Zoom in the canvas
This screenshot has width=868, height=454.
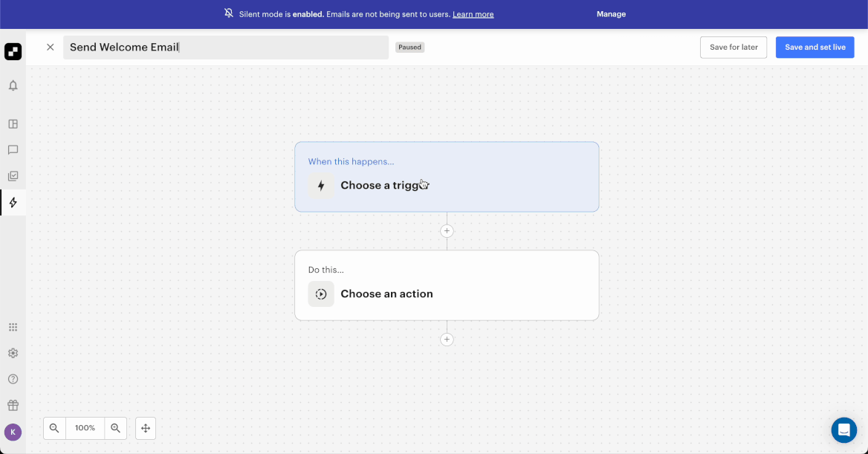click(x=116, y=428)
